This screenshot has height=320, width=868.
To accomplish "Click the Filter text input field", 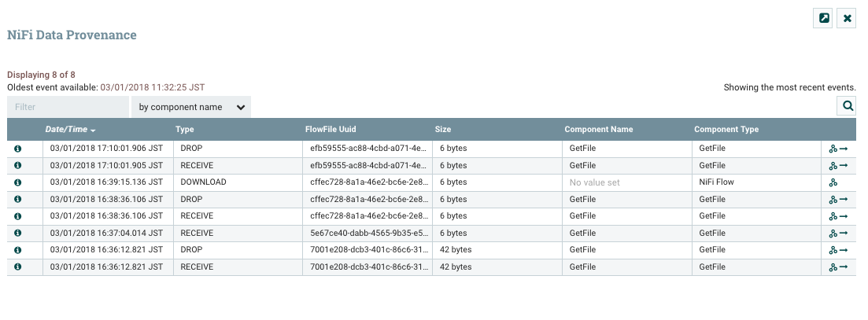I will pyautogui.click(x=68, y=107).
